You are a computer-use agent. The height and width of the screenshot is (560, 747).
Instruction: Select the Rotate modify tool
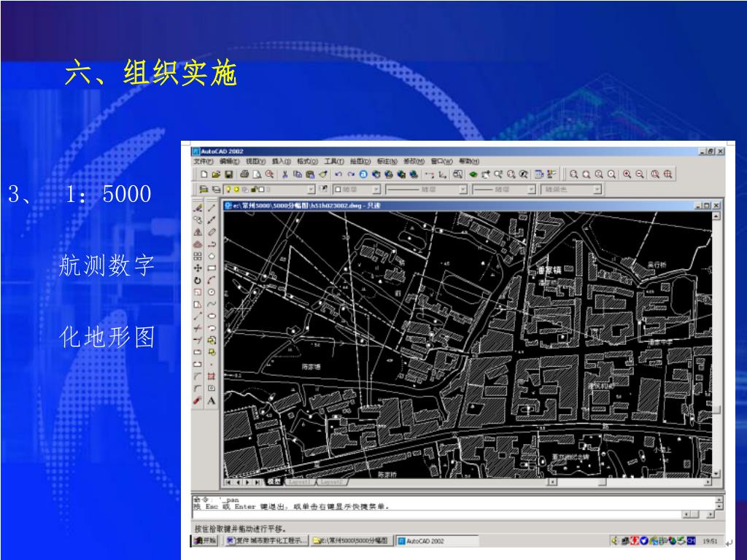coord(198,280)
